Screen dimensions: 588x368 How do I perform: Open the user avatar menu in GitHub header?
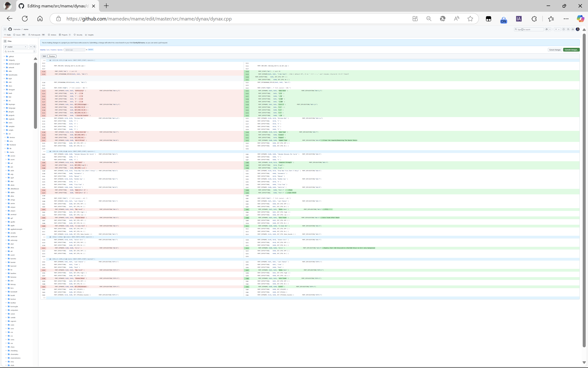(x=578, y=29)
